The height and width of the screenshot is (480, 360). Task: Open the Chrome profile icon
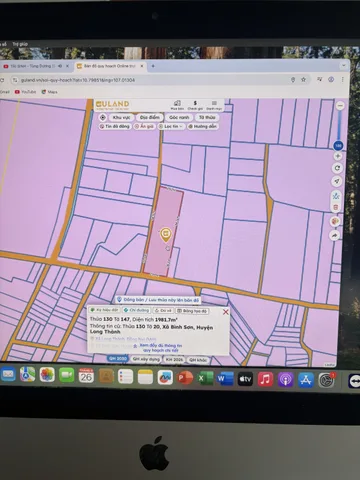331,79
